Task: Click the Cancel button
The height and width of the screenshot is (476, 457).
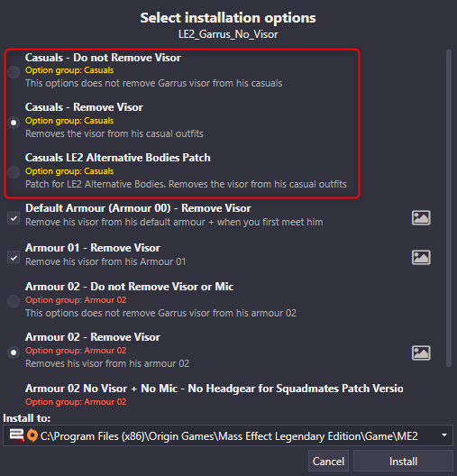Action: tap(328, 462)
